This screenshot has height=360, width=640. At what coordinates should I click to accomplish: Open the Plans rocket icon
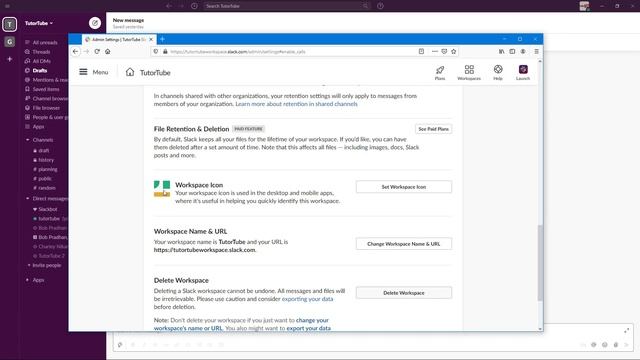[x=440, y=72]
